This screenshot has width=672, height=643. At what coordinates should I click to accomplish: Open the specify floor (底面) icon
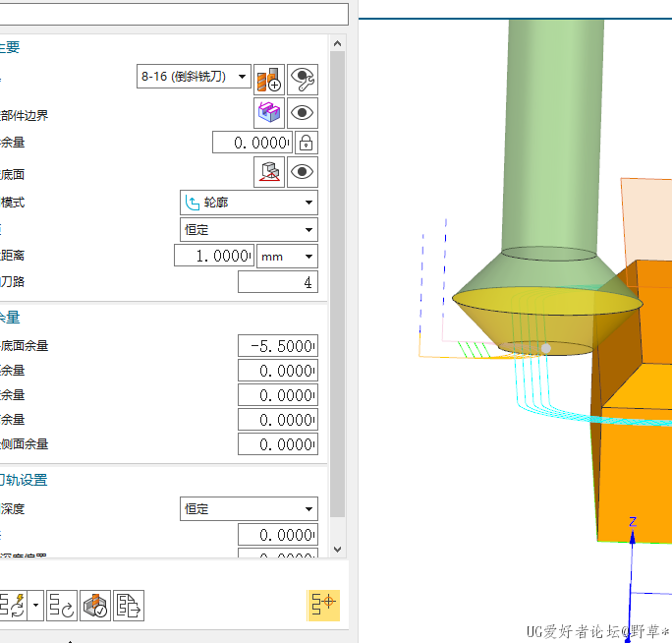[x=269, y=172]
